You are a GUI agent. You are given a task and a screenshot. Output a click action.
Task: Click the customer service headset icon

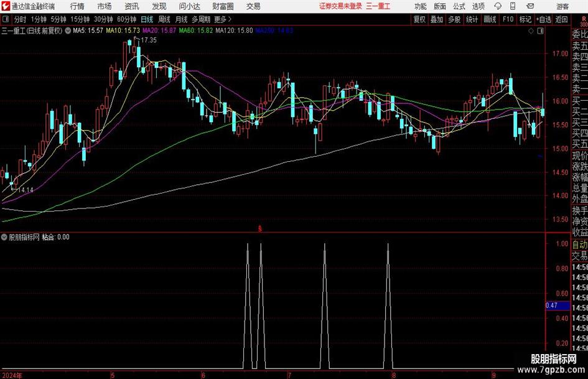[x=498, y=6]
